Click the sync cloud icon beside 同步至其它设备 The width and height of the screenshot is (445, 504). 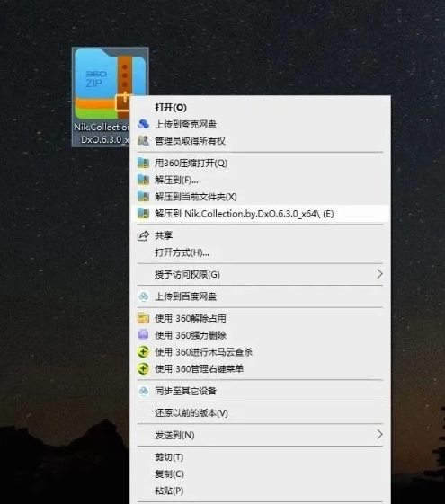click(143, 391)
